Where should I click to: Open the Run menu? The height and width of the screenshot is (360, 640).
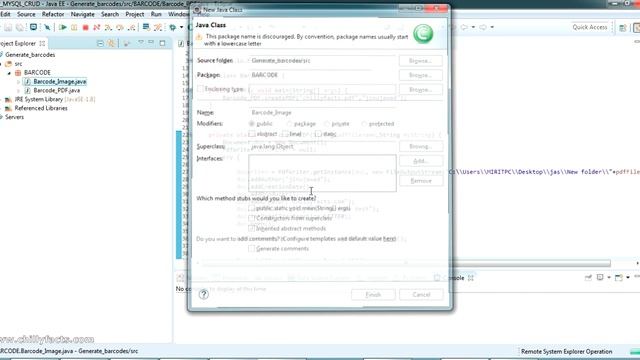156,14
